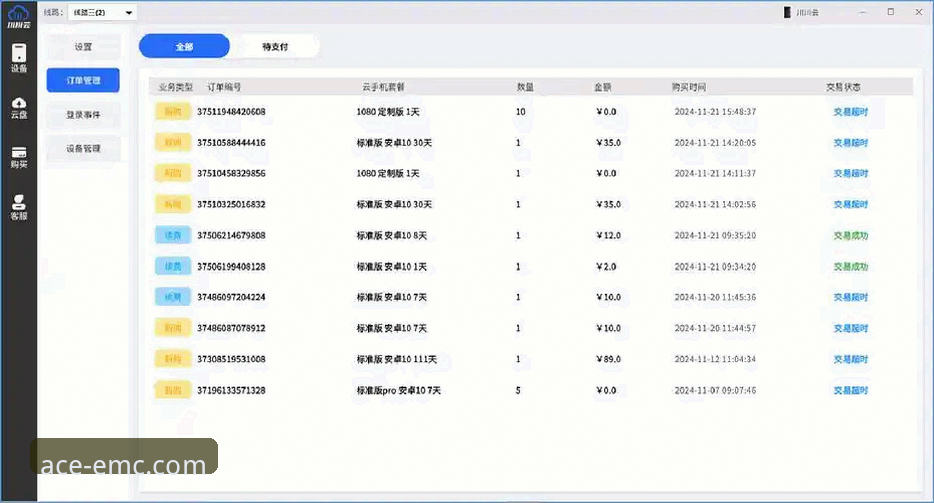Screen dimensions: 934x503
Task: Click package text 标准版 安卓10 8天
Action: point(391,235)
